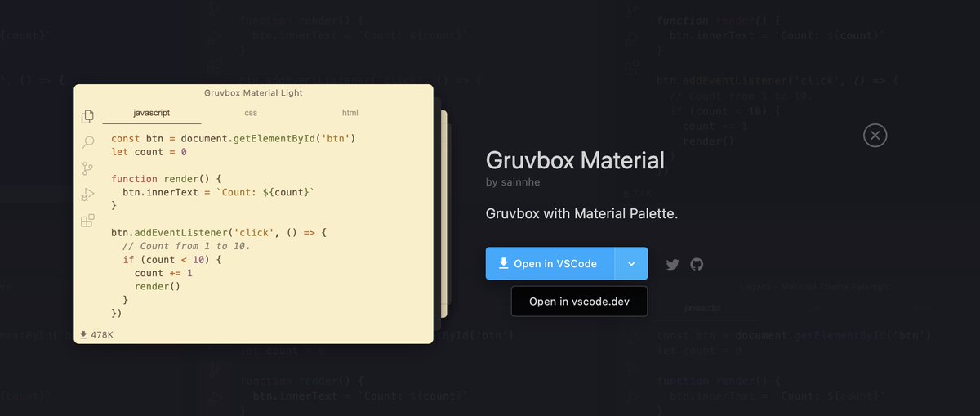
Task: Click the btn.innerText line in the light preview
Action: click(219, 192)
